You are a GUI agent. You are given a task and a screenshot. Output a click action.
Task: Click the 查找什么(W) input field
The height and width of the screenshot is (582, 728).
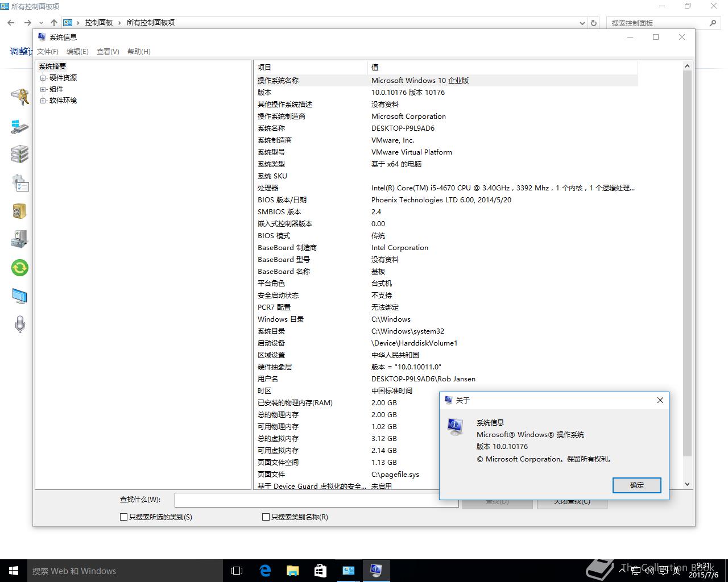coord(316,500)
